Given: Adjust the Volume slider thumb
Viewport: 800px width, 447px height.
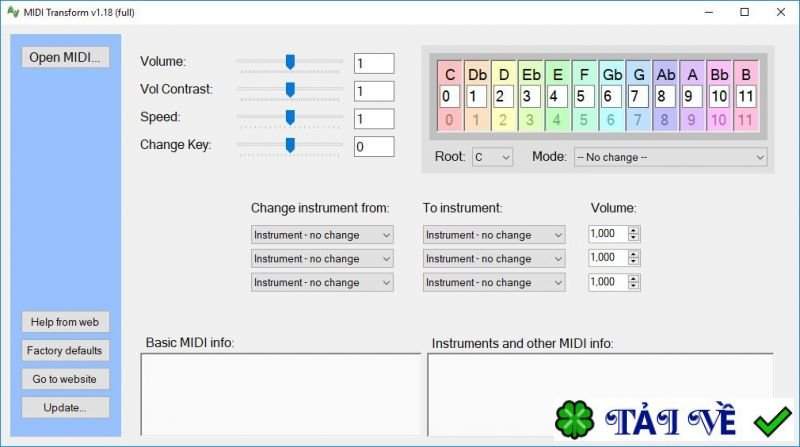Looking at the screenshot, I should click(290, 62).
